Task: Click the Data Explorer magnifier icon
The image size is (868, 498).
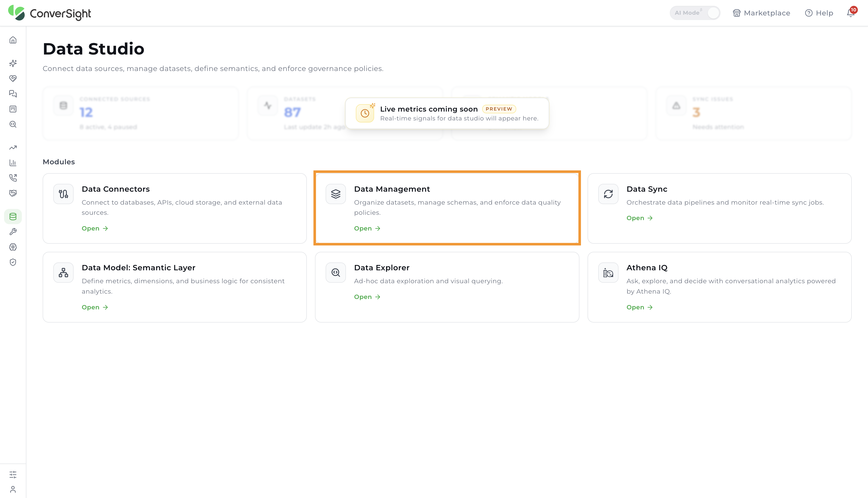Action: tap(336, 273)
